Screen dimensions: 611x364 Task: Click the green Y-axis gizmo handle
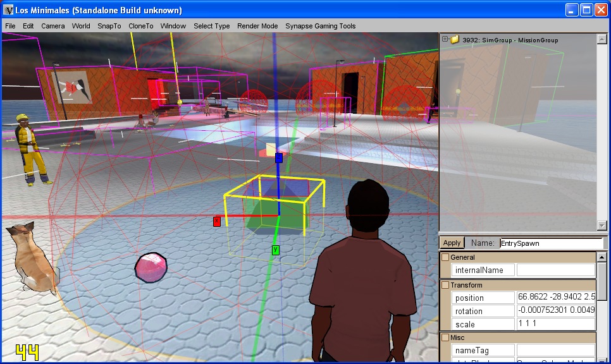[275, 250]
